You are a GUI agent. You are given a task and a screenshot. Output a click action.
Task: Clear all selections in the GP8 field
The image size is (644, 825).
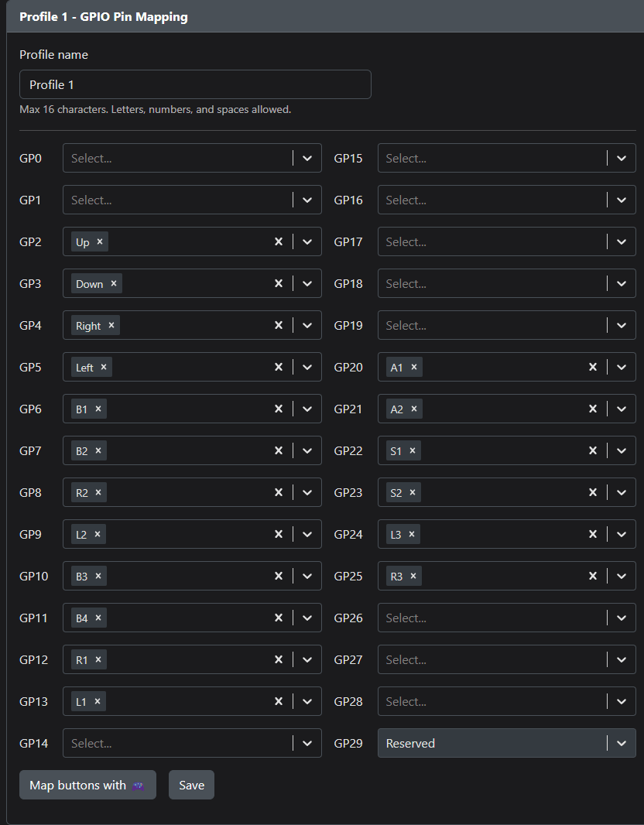[x=279, y=492]
